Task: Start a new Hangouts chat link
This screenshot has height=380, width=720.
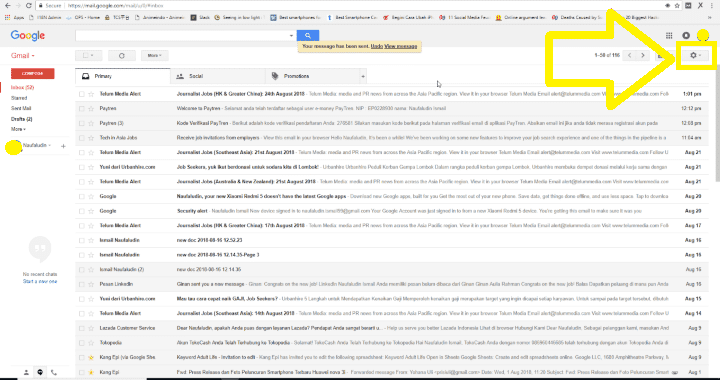Action: pos(40,281)
